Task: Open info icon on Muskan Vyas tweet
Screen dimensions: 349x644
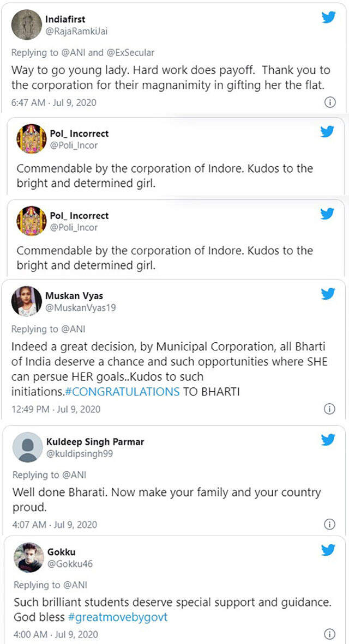Action: 329,409
